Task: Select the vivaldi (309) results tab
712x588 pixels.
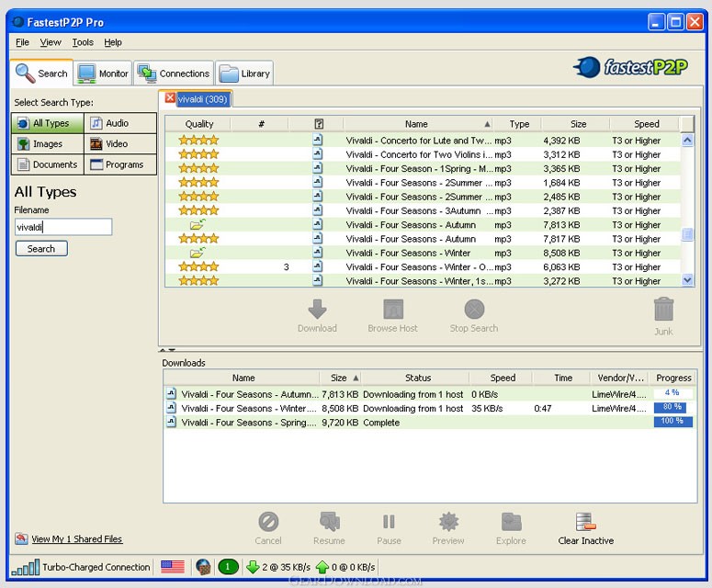Action: click(x=202, y=99)
